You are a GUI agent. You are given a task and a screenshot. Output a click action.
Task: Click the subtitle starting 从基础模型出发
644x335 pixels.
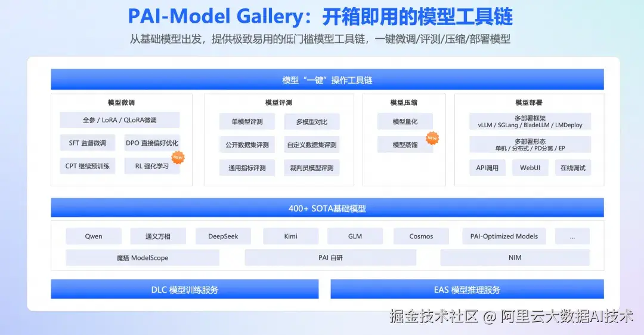[320, 39]
